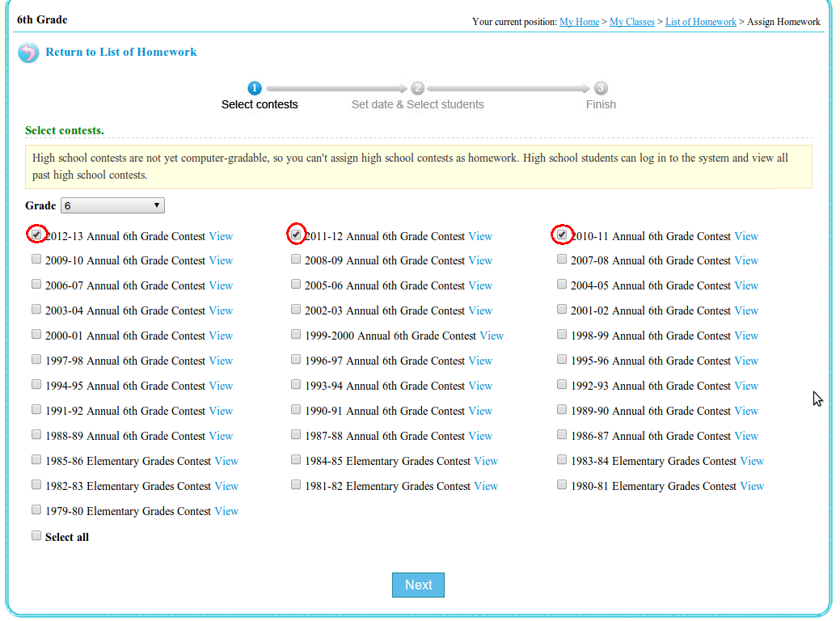
Task: Go to My Home in breadcrumb
Action: (x=579, y=22)
